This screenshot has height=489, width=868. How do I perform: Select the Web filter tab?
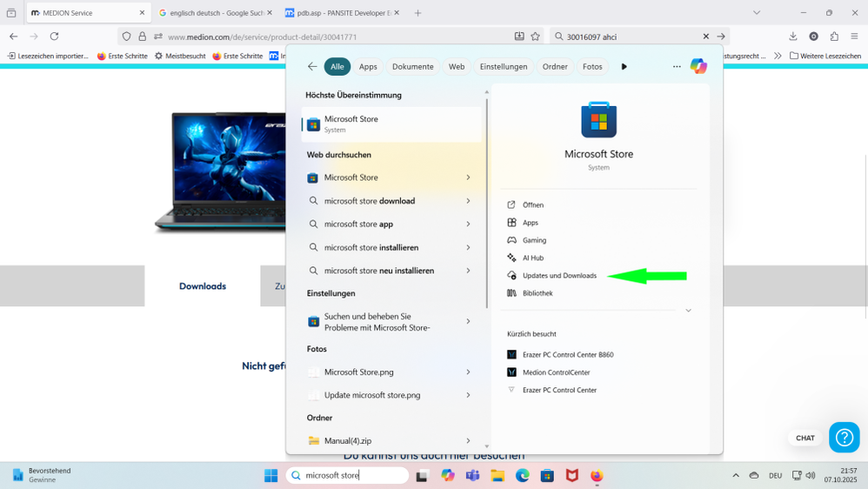click(457, 66)
